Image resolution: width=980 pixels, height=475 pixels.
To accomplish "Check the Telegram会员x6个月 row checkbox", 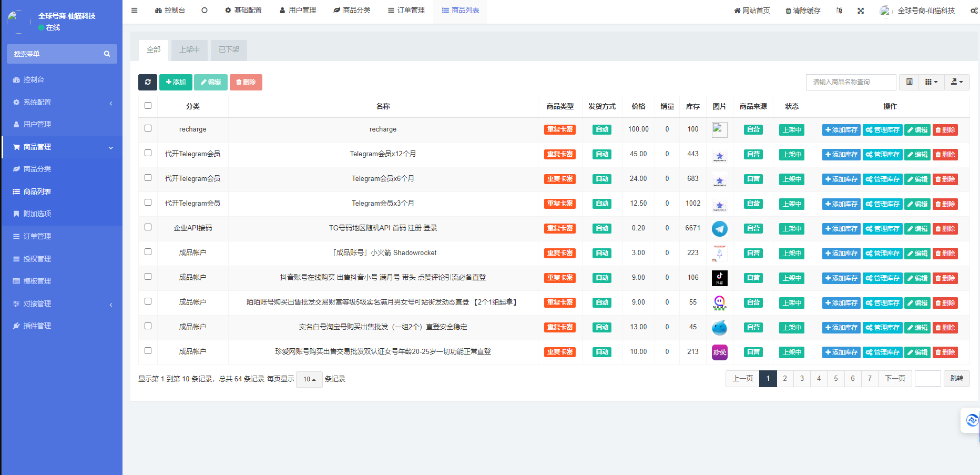I will point(148,178).
